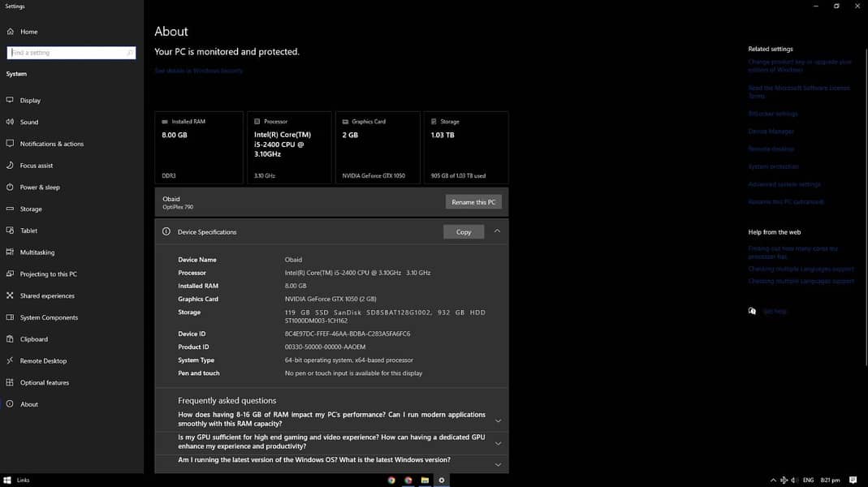Image resolution: width=868 pixels, height=487 pixels.
Task: Open Focus assist moon icon
Action: point(10,165)
